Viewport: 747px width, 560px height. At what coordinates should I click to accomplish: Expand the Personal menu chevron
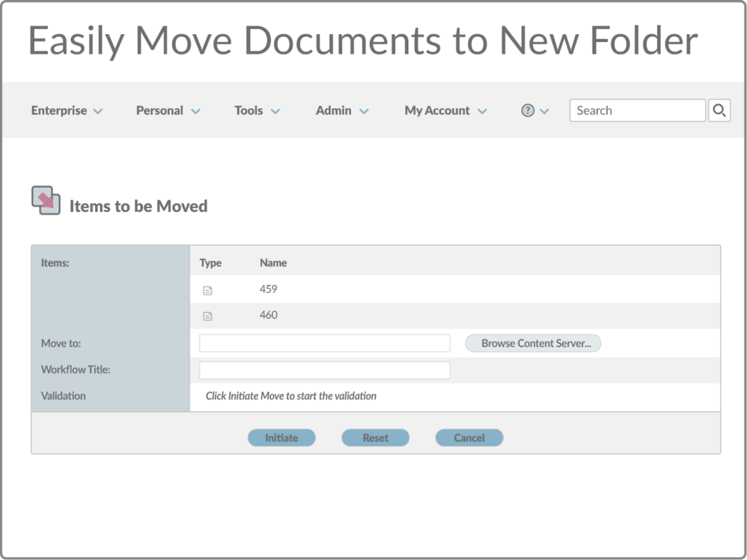click(196, 111)
